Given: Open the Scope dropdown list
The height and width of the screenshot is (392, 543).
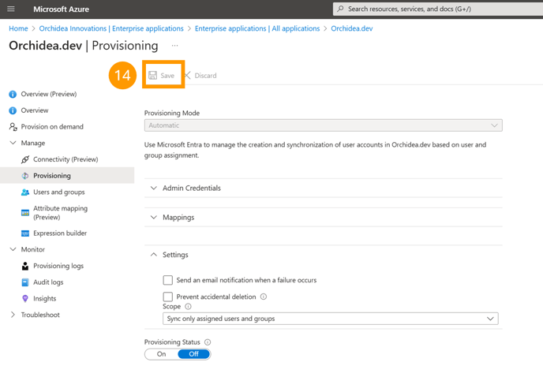Looking at the screenshot, I should [331, 319].
